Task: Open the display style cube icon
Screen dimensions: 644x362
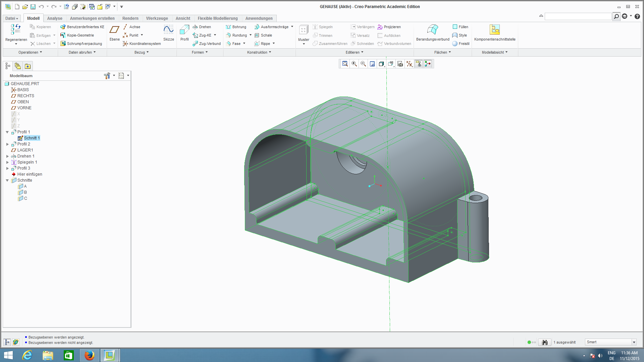Action: coord(381,64)
